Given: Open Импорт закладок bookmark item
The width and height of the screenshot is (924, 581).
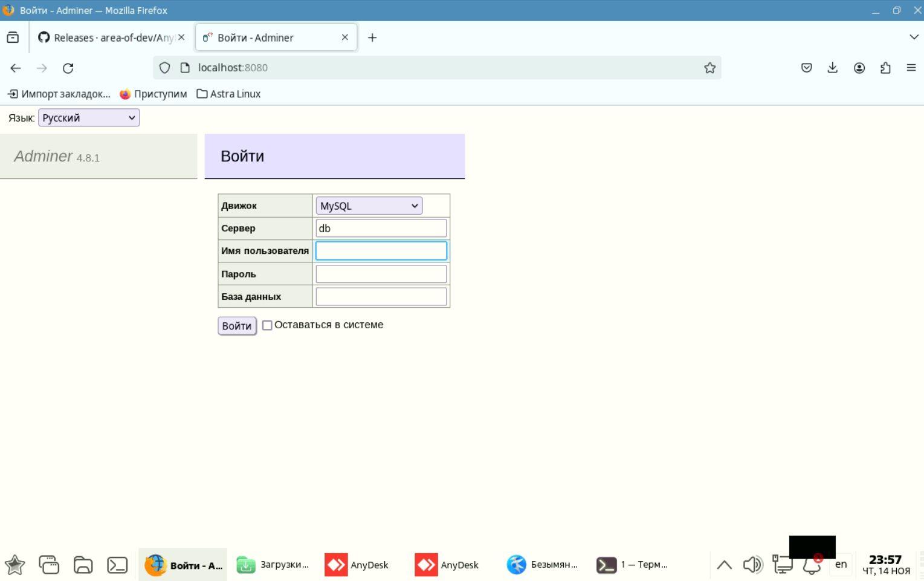Looking at the screenshot, I should coord(59,94).
